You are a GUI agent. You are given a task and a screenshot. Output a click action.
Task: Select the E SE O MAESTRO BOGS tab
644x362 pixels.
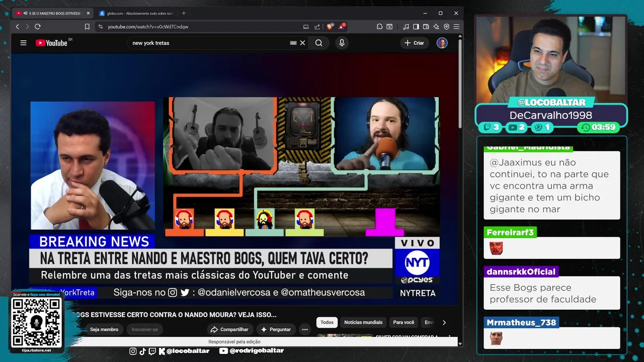tap(52, 13)
